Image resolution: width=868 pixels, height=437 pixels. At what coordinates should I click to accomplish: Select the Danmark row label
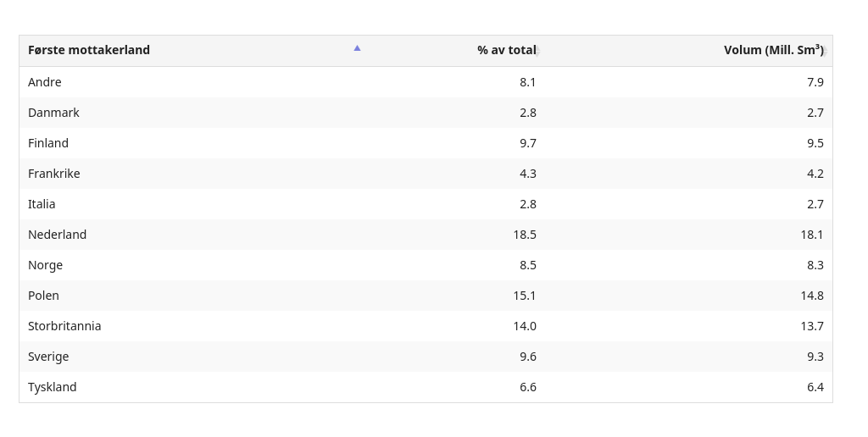(x=53, y=113)
